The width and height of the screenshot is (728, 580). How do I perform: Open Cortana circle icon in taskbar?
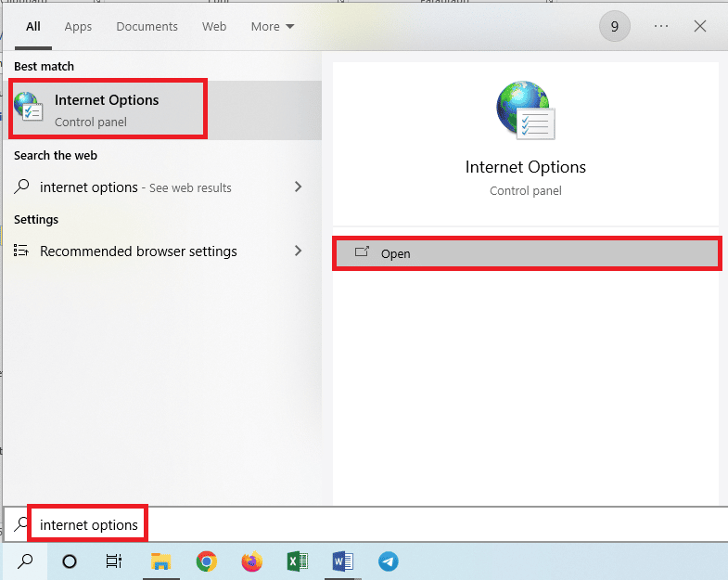pyautogui.click(x=70, y=561)
